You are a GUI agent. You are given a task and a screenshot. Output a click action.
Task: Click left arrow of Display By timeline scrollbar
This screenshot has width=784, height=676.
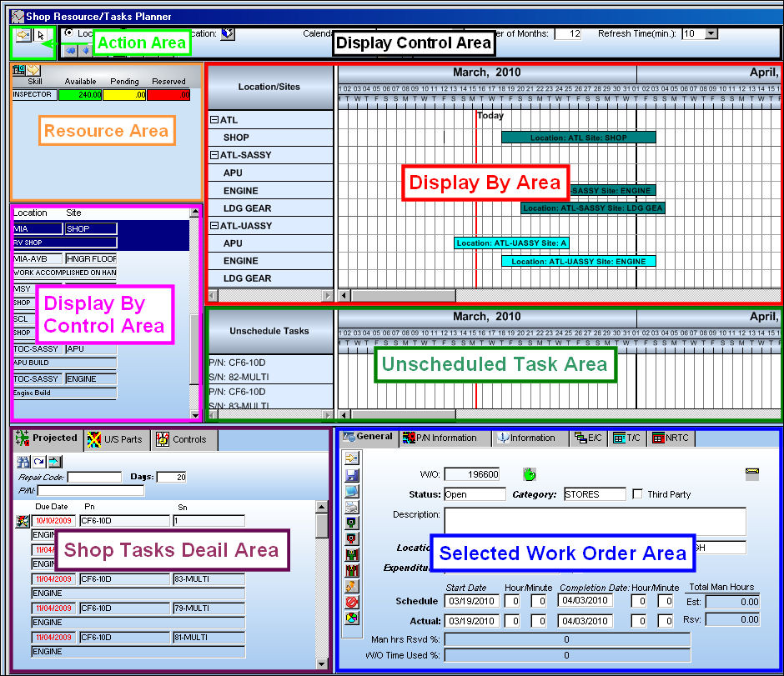344,295
